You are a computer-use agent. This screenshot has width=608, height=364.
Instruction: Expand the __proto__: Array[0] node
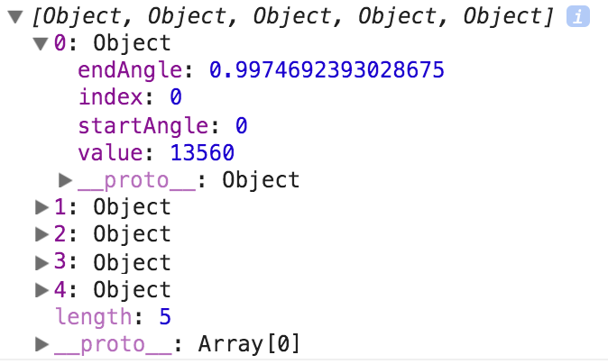click(x=41, y=343)
